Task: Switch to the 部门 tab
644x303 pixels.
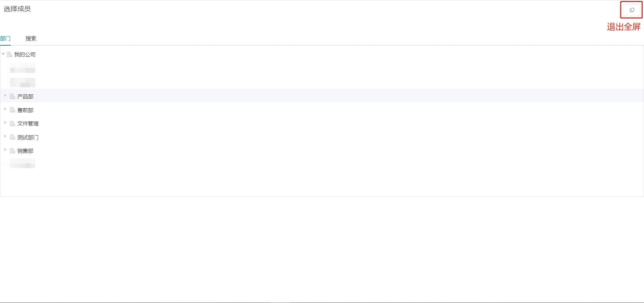Action: (5, 39)
